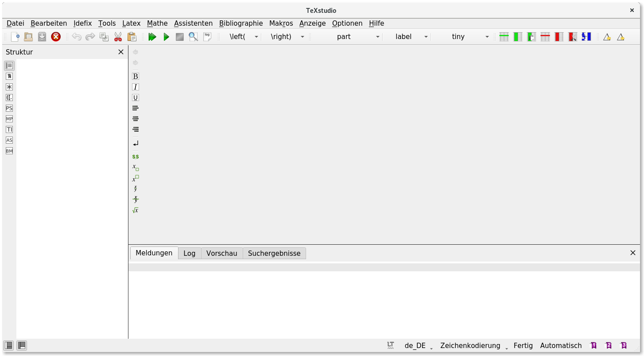Click the Fertig status text
This screenshot has height=356, width=644.
tap(523, 346)
